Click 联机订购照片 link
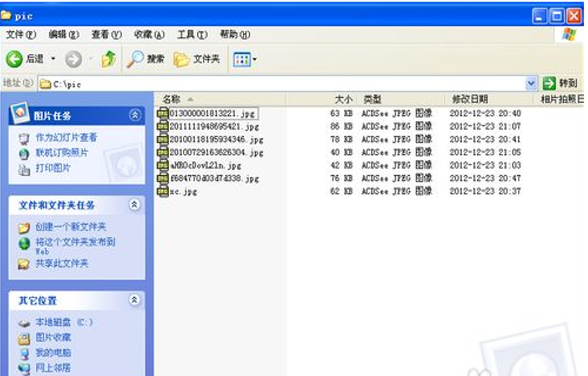Viewport: 588px width, 376px height. coord(62,153)
